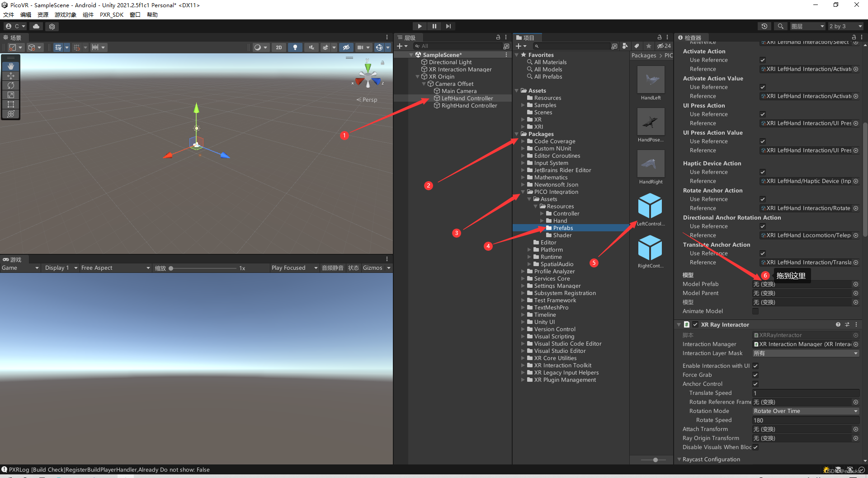Click search-by-type icon in Project
Image resolution: width=868 pixels, height=478 pixels.
coord(625,46)
